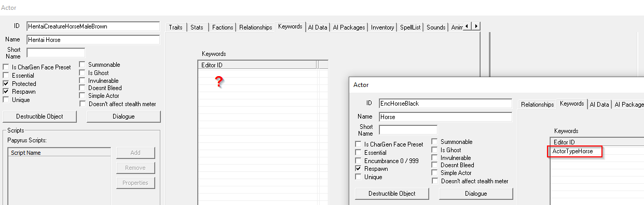Enable Simple Actor in EncHorseBlack window
Viewport: 644px width, 205px height.
coord(435,173)
